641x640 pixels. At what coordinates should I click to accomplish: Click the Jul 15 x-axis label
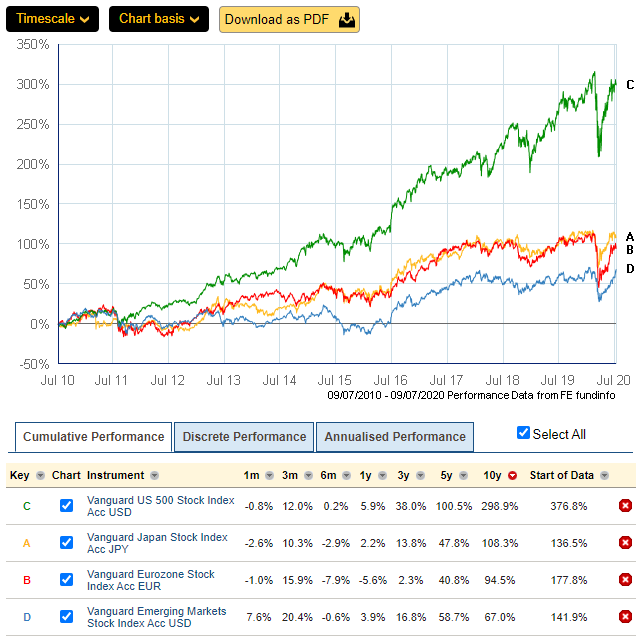pos(334,380)
